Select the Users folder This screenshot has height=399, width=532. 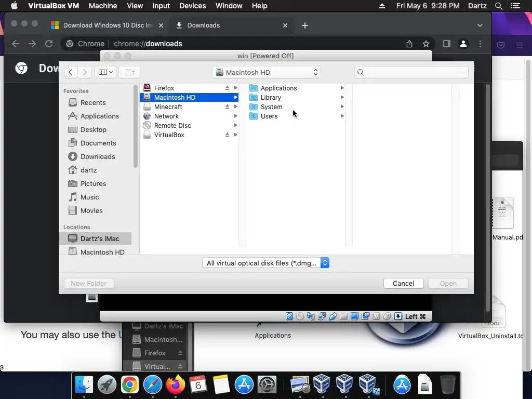tap(297, 116)
